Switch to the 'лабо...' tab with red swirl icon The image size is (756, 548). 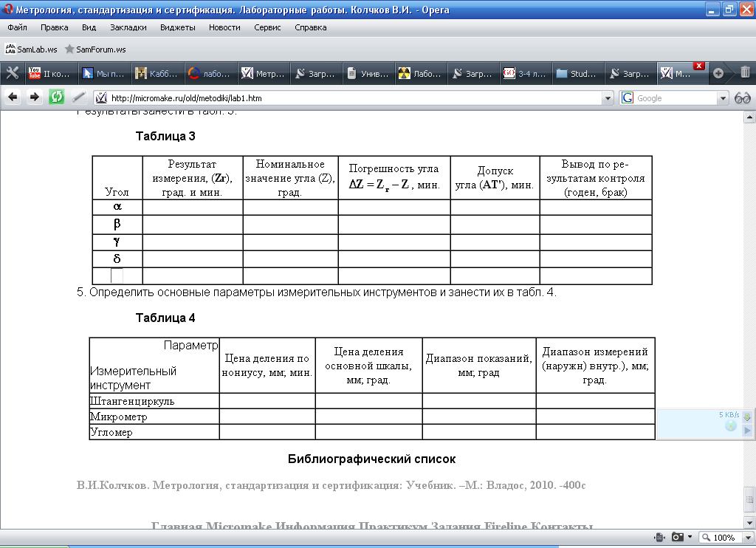(x=209, y=73)
